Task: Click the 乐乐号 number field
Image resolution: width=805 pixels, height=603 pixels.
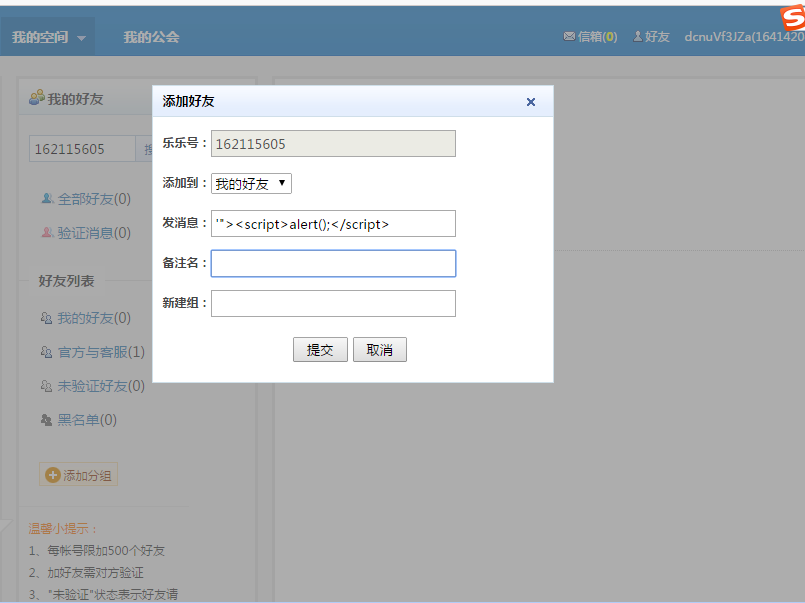Action: (333, 143)
